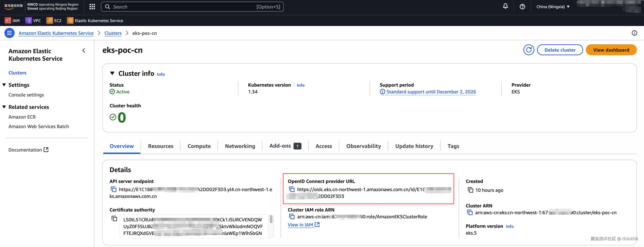
Task: Copy the Created timestamp
Action: 470,190
